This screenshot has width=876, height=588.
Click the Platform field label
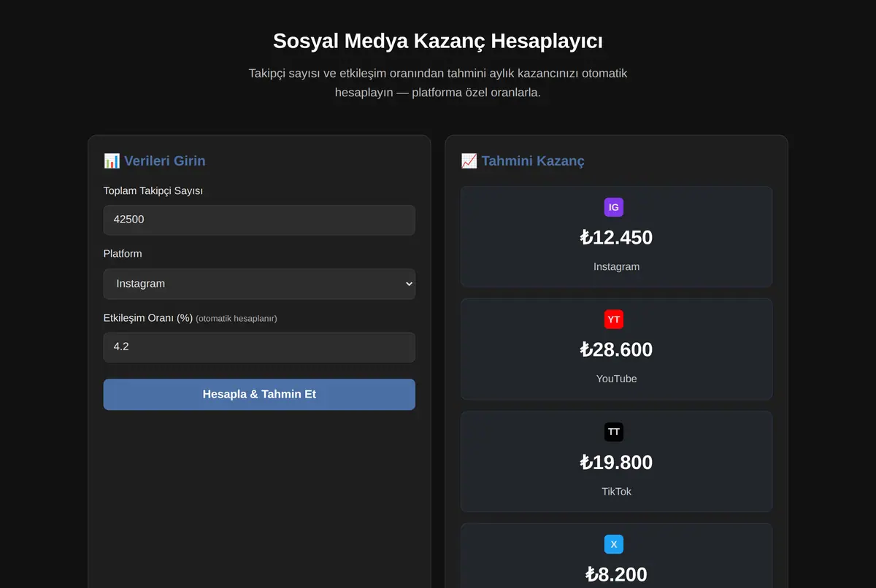123,254
